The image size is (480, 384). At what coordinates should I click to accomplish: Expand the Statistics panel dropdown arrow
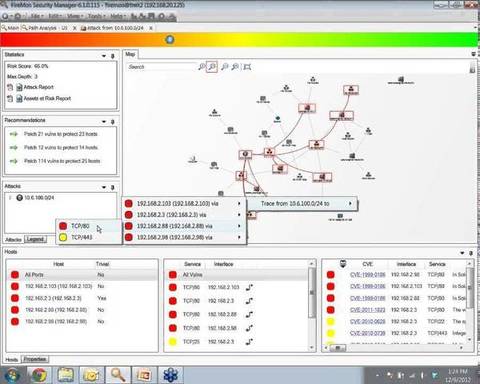coord(104,56)
